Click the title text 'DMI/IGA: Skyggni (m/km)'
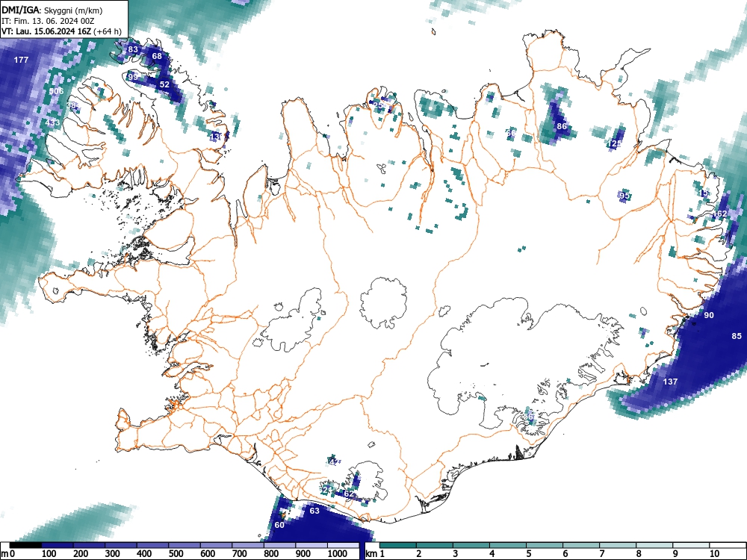This screenshot has width=747, height=560. coord(52,10)
